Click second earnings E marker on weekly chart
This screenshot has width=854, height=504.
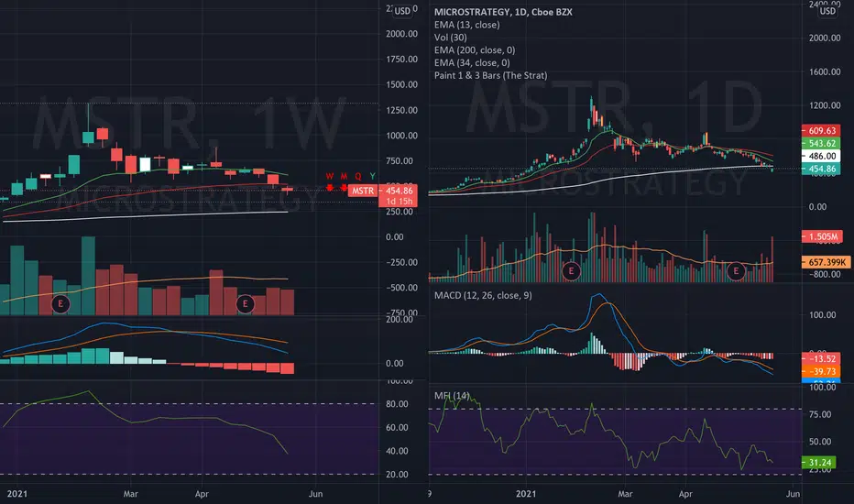[x=245, y=303]
